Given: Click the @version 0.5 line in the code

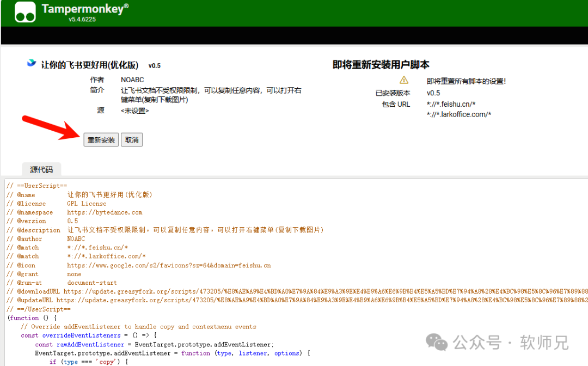Looking at the screenshot, I should tap(42, 221).
